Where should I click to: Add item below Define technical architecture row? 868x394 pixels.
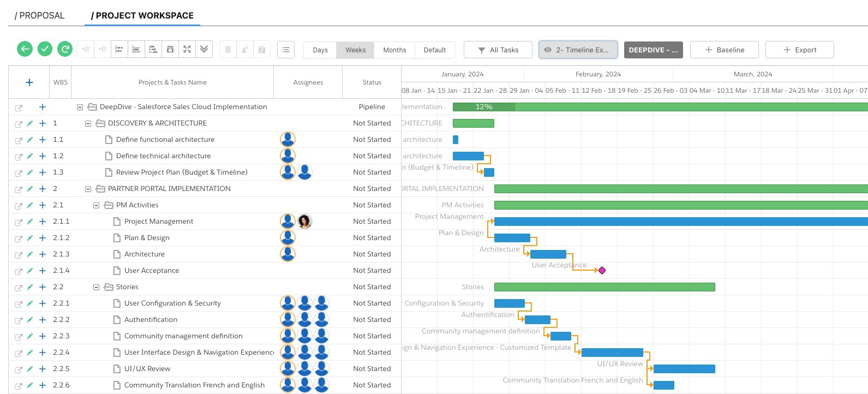click(x=43, y=156)
